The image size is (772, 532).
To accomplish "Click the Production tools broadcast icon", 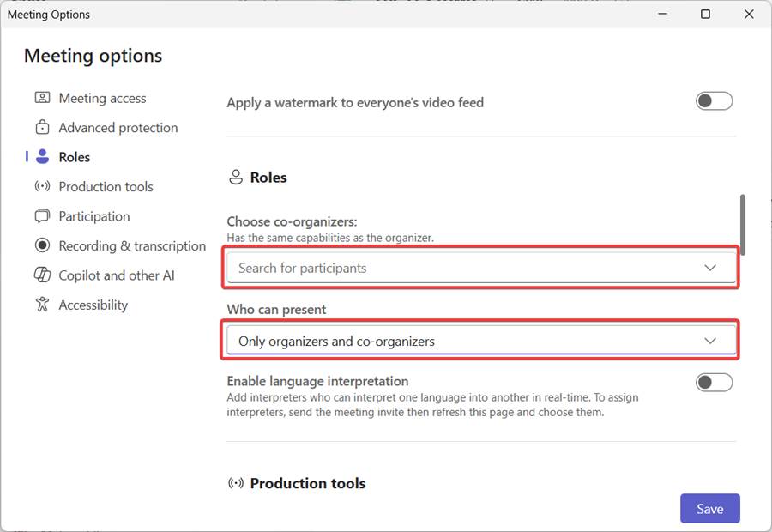I will [x=42, y=187].
